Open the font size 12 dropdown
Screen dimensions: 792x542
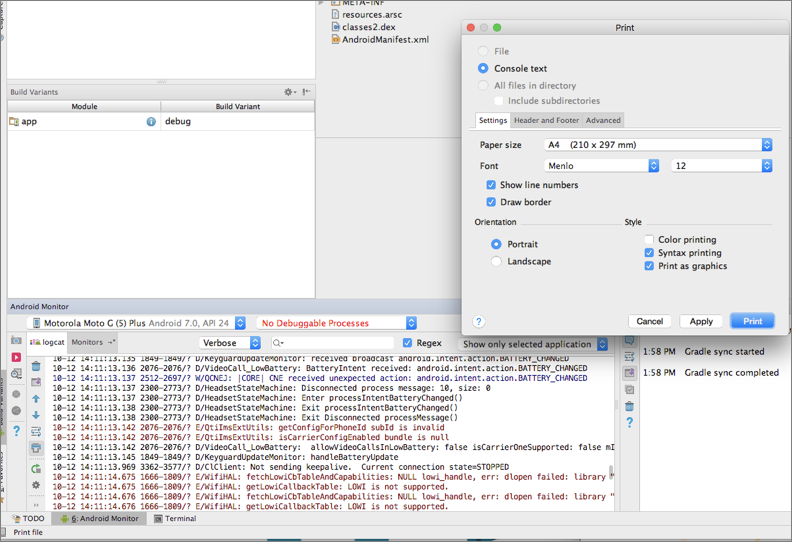[x=722, y=166]
